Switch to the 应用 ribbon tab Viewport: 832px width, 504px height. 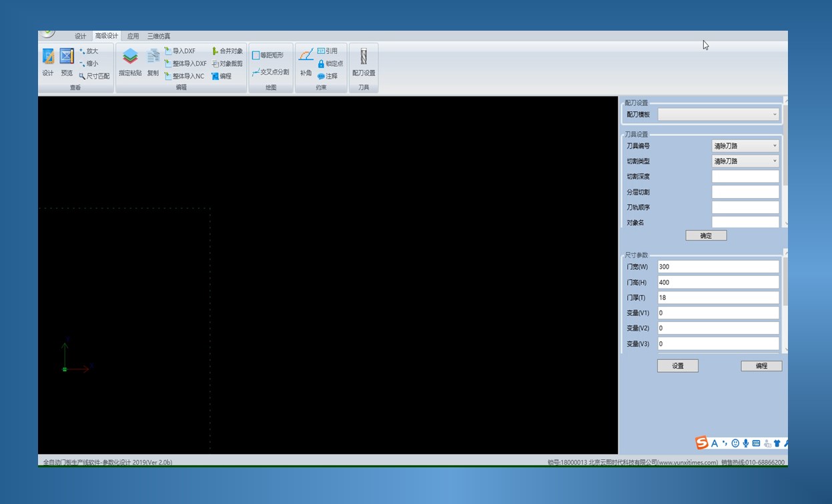pyautogui.click(x=133, y=36)
